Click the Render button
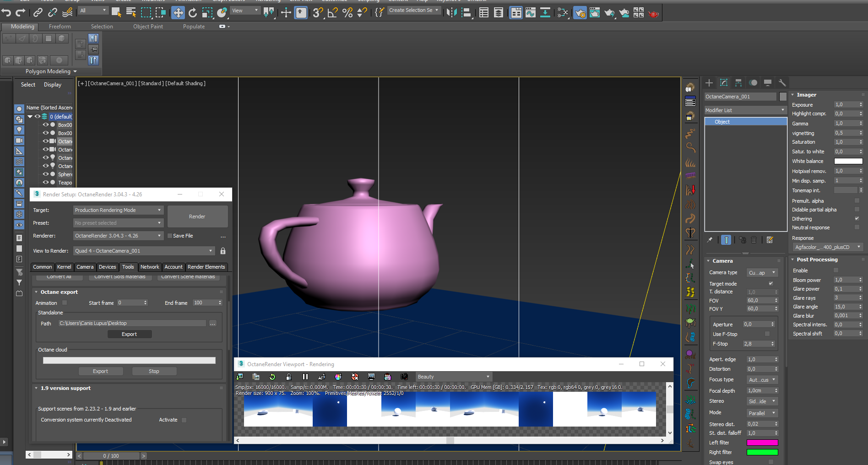The width and height of the screenshot is (868, 465). coord(197,216)
